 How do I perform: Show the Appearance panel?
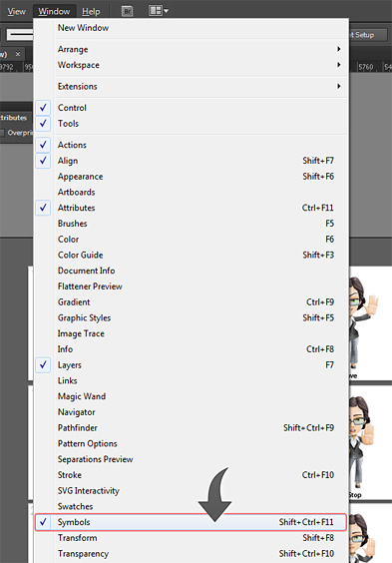click(192, 177)
